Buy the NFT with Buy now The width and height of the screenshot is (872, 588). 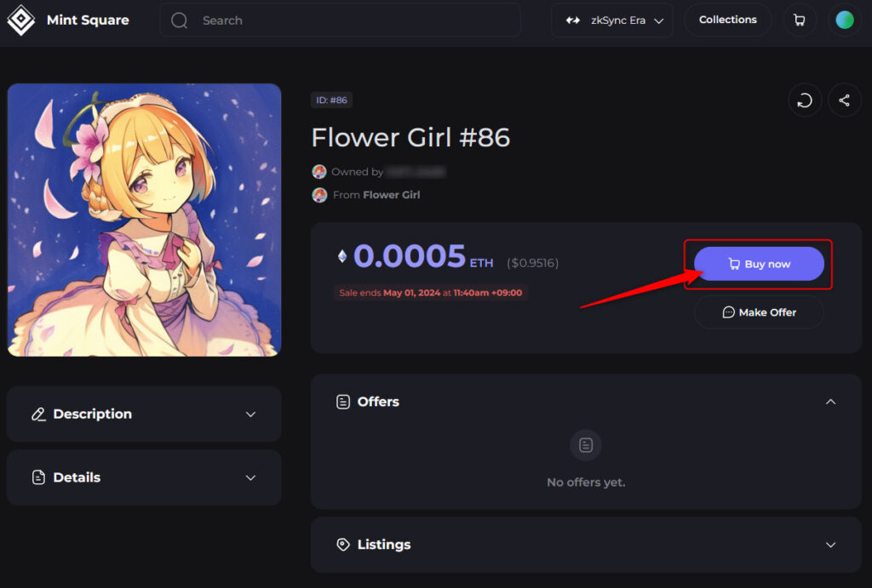(759, 264)
